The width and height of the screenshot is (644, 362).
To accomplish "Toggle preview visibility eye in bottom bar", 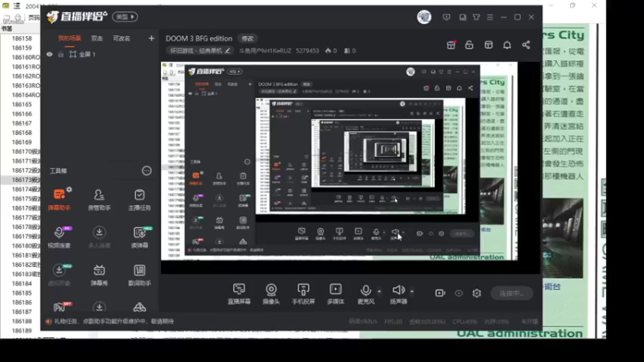I will (x=459, y=293).
